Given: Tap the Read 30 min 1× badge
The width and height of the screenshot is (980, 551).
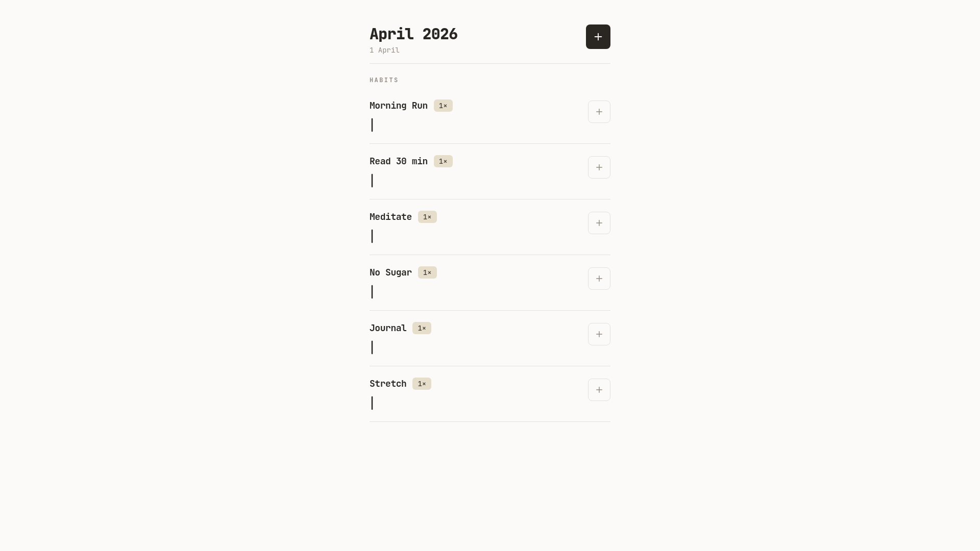Looking at the screenshot, I should (443, 161).
